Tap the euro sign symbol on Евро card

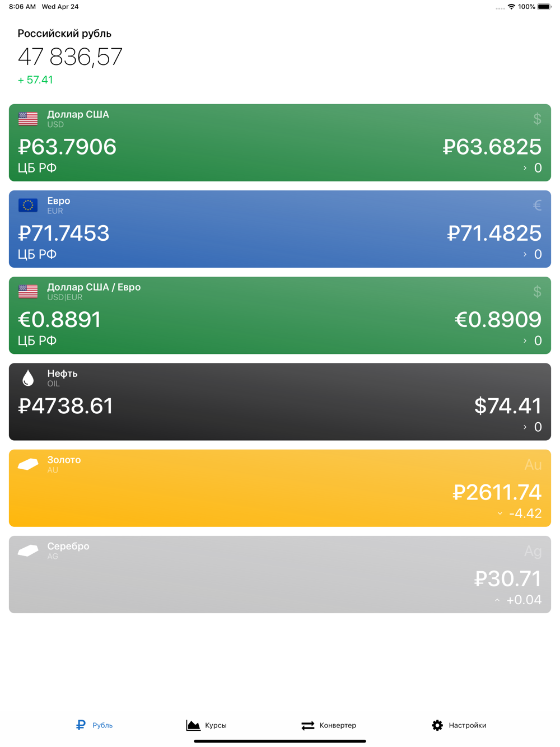point(537,206)
